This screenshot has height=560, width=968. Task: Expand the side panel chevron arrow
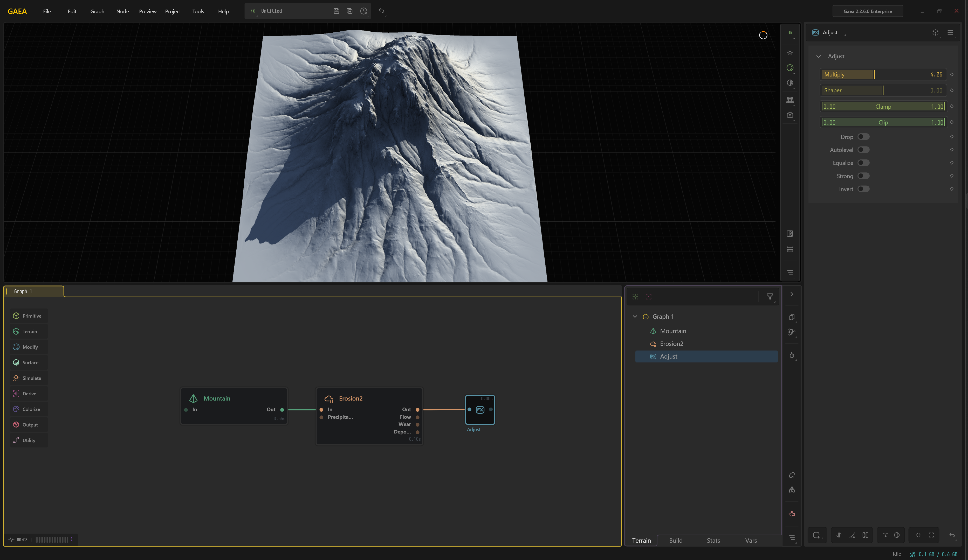click(792, 295)
